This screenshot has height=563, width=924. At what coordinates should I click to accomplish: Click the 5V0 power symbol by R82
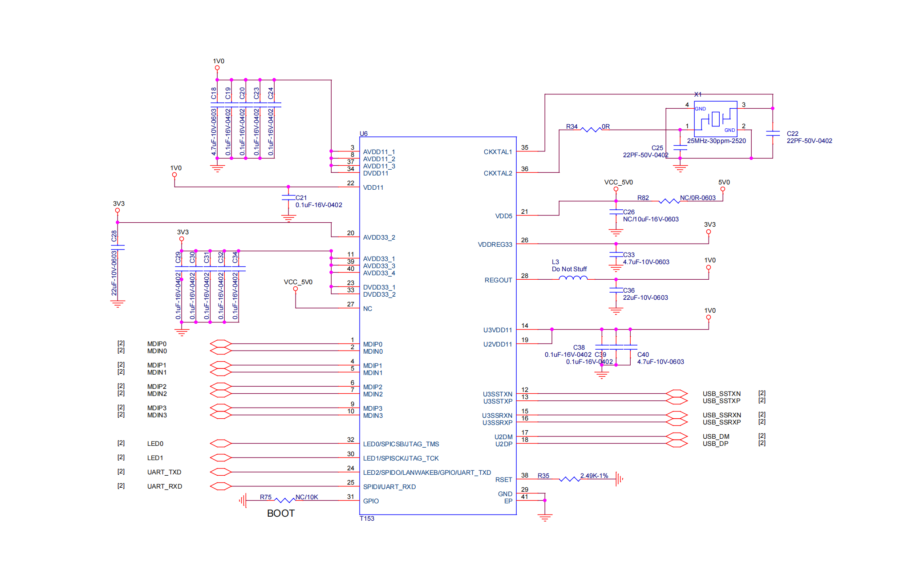[723, 189]
